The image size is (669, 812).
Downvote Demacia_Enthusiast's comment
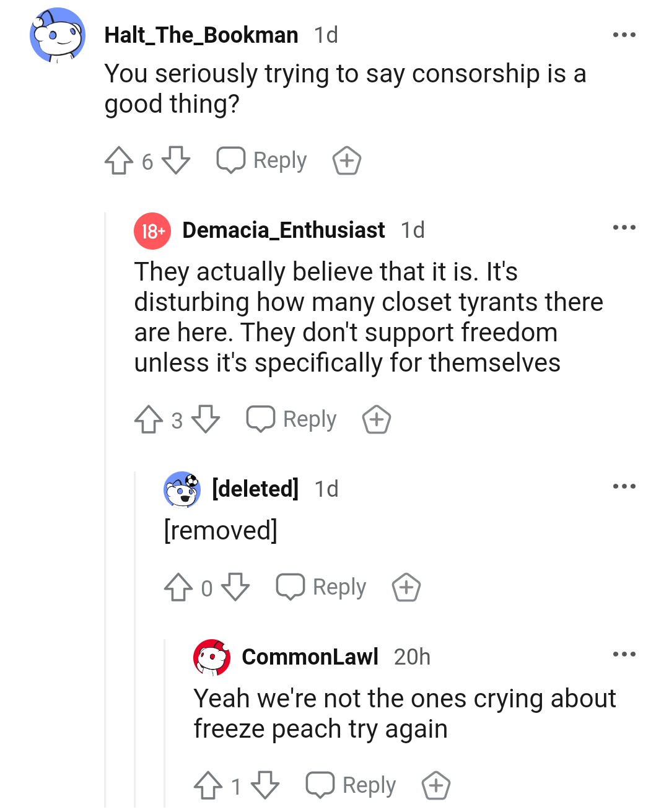click(206, 419)
